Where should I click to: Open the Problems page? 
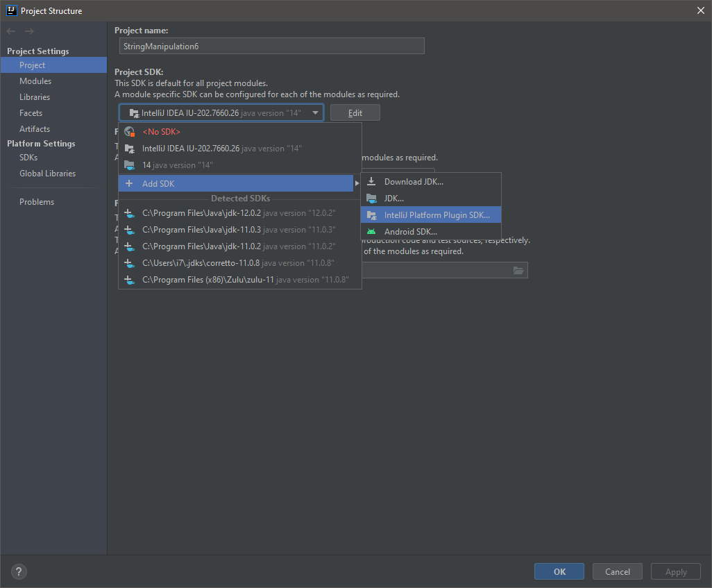pyautogui.click(x=53, y=202)
